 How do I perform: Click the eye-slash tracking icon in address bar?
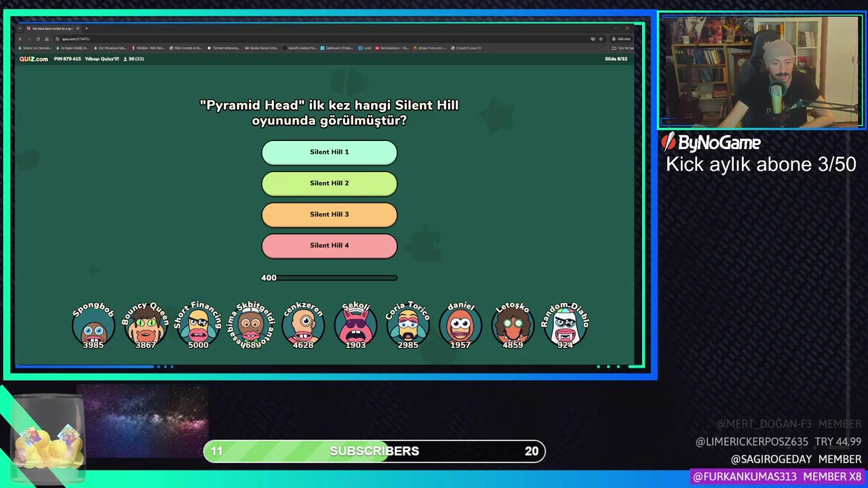[593, 39]
